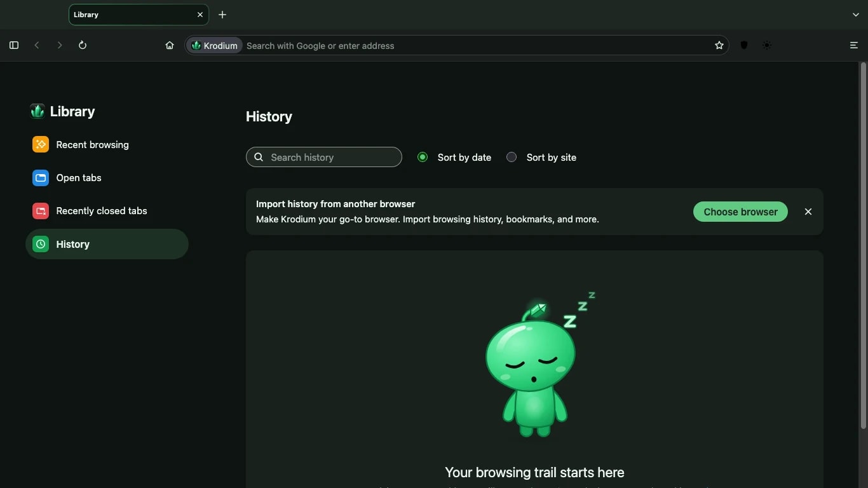Dismiss the import history banner
Viewport: 868px width, 488px height.
(808, 212)
